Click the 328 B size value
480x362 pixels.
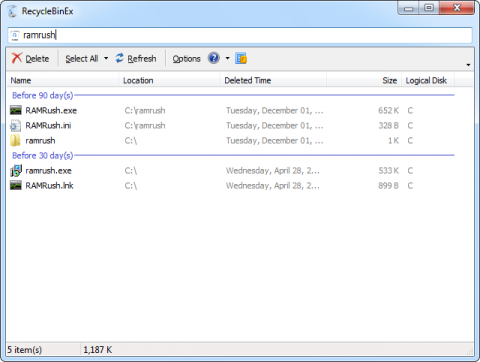(x=388, y=126)
